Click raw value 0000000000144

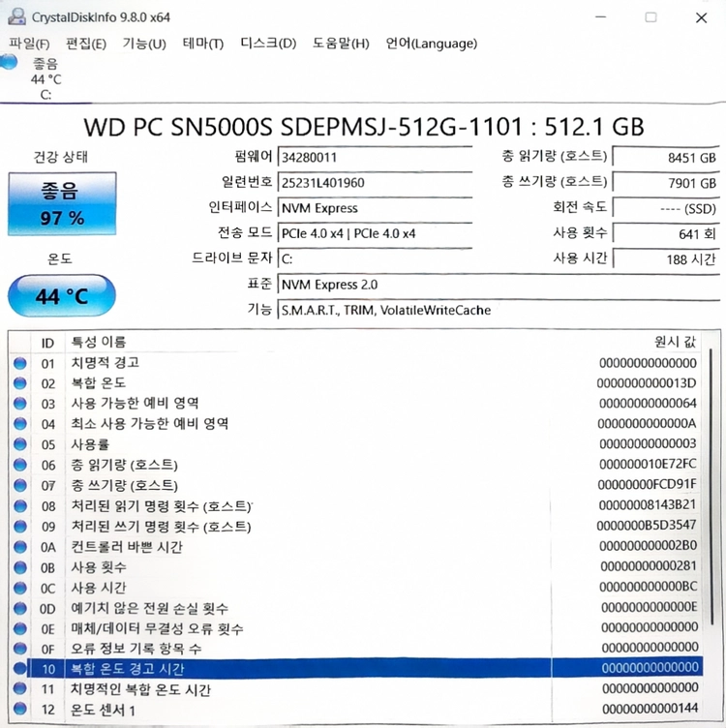point(650,709)
